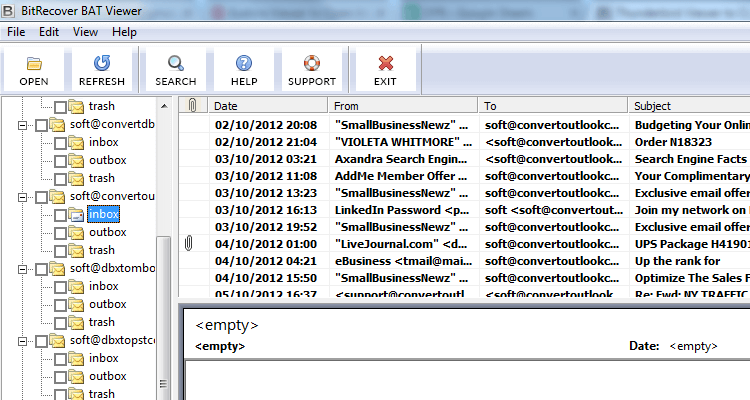Viewport: 750px width, 400px height.
Task: Select email dated 02/10/2012 20:08
Action: click(x=464, y=125)
